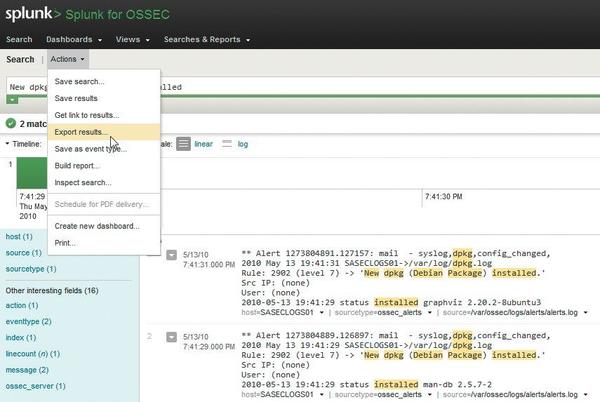Screen dimensions: 600x402
Task: Choose Save as event type...
Action: coord(104,149)
